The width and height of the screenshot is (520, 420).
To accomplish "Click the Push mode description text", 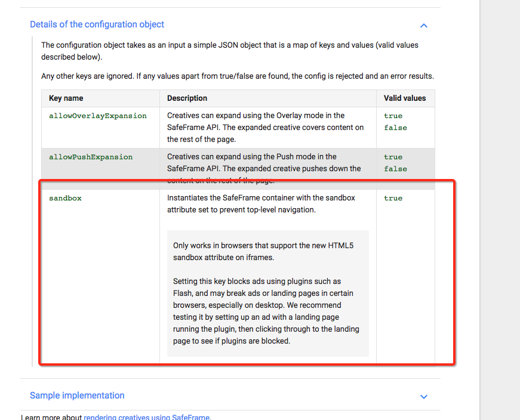I will coord(264,168).
